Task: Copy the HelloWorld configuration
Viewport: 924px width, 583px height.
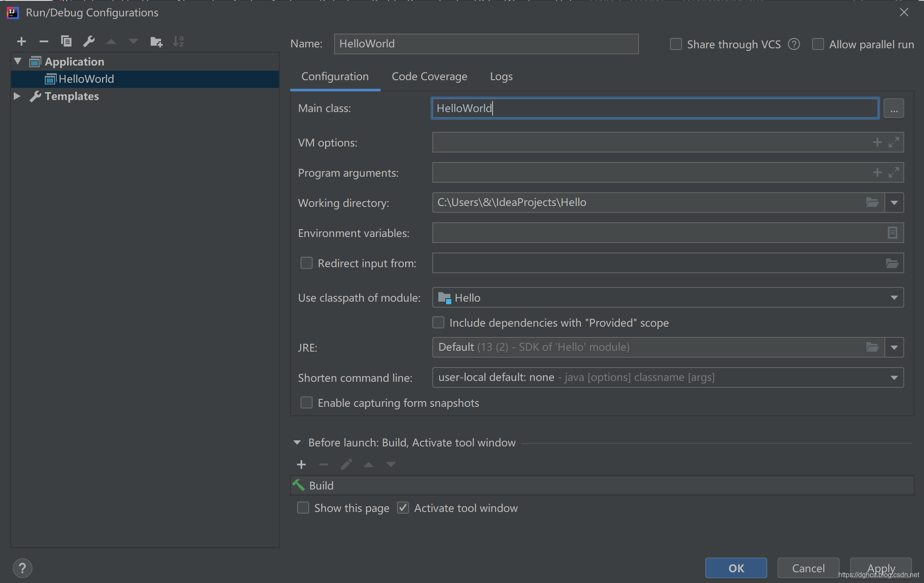Action: click(67, 41)
